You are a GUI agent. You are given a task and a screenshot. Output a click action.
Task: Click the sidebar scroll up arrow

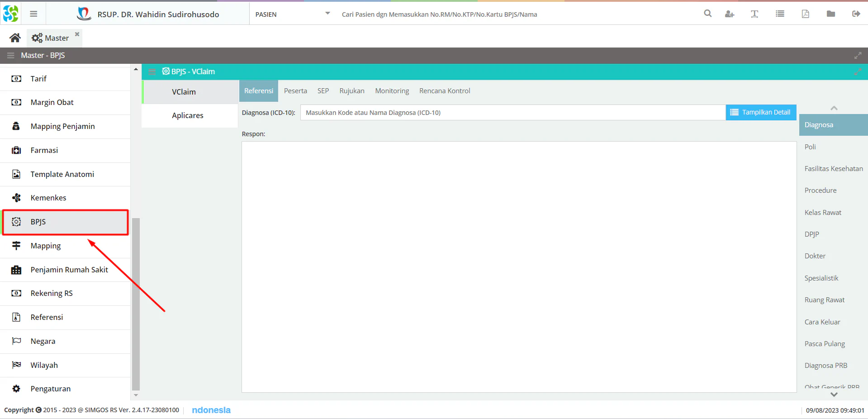[136, 69]
